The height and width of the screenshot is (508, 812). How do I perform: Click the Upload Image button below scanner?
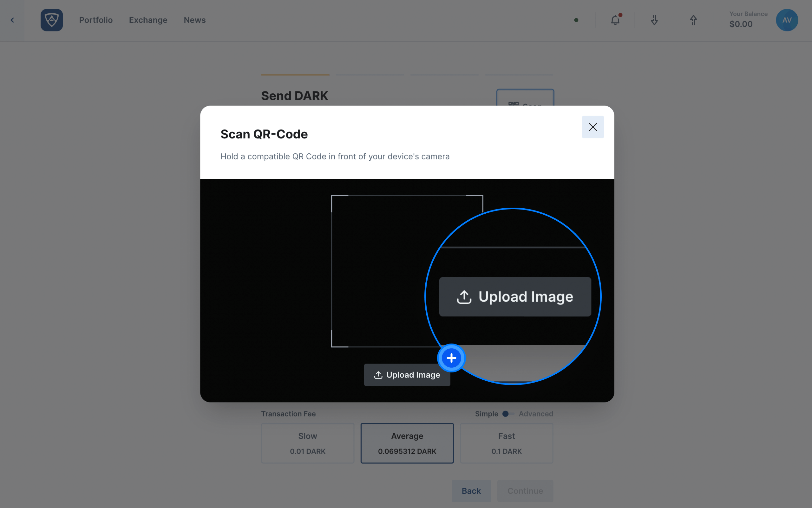[x=407, y=375]
